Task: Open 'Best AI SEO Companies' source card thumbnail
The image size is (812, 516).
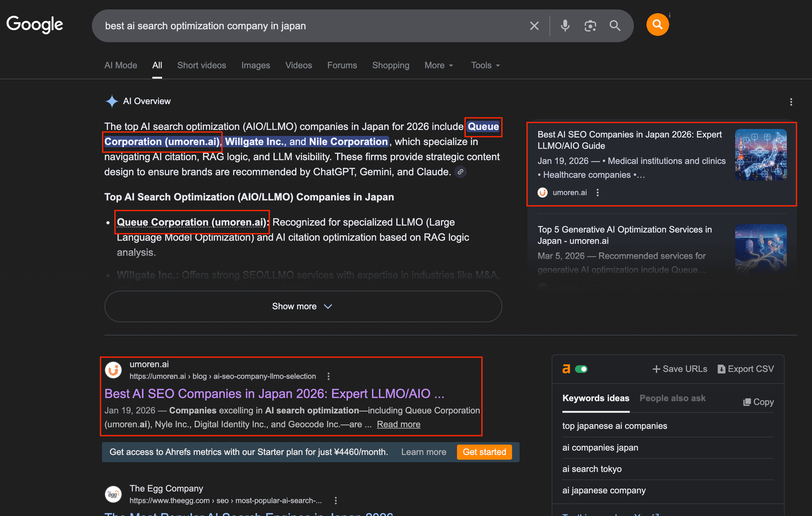Action: point(761,155)
